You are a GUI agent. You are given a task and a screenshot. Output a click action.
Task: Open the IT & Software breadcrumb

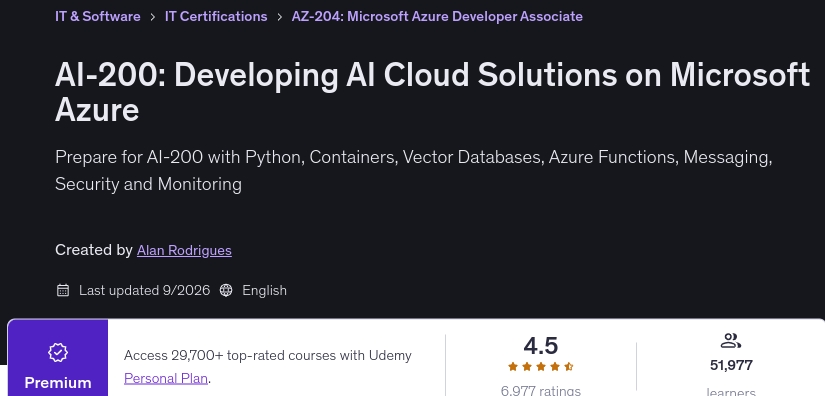point(98,16)
